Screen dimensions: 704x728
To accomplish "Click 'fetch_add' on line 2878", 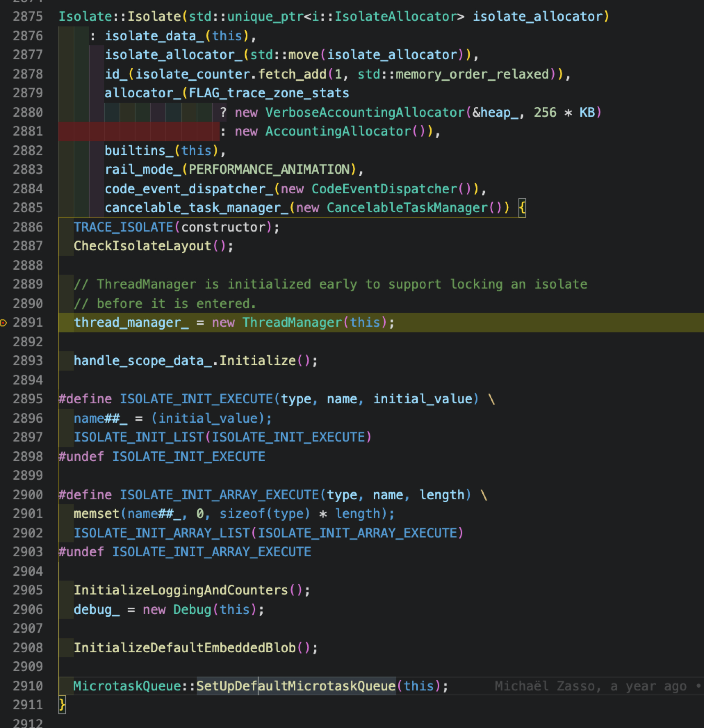I will point(292,74).
